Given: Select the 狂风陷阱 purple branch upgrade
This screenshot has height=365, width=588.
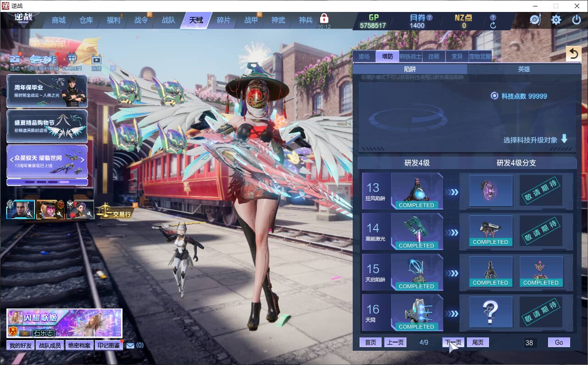Looking at the screenshot, I should (491, 190).
